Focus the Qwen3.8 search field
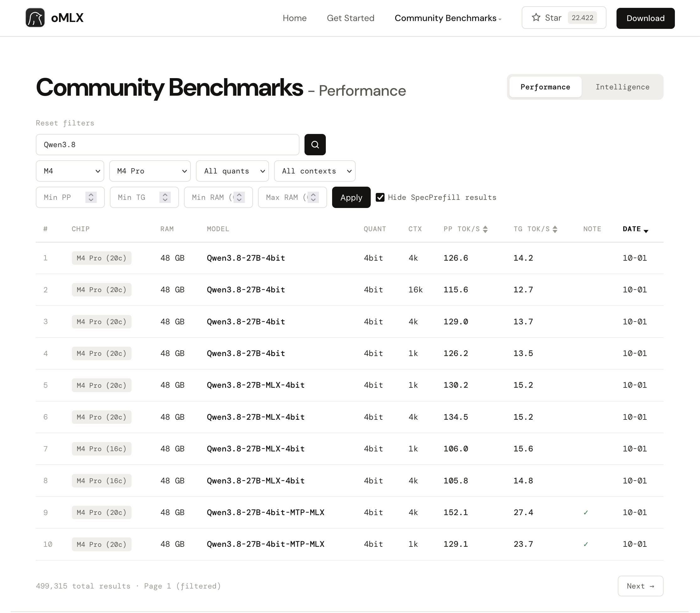700x613 pixels. (x=167, y=145)
